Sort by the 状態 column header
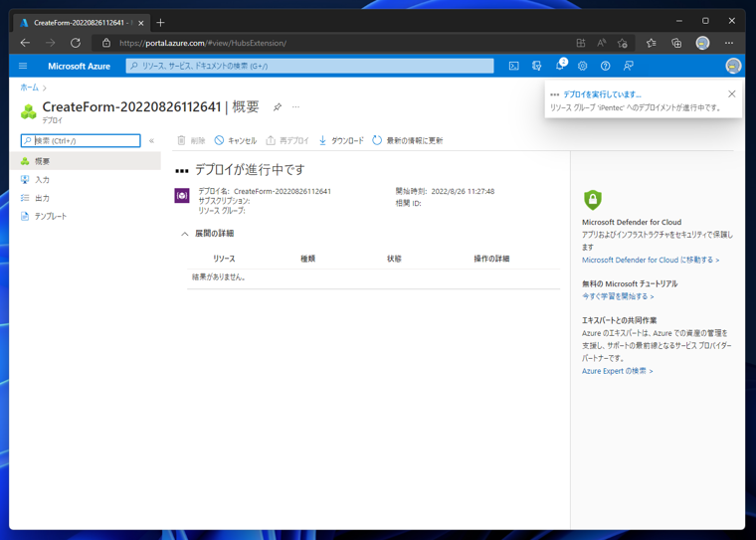756x540 pixels. tap(394, 259)
